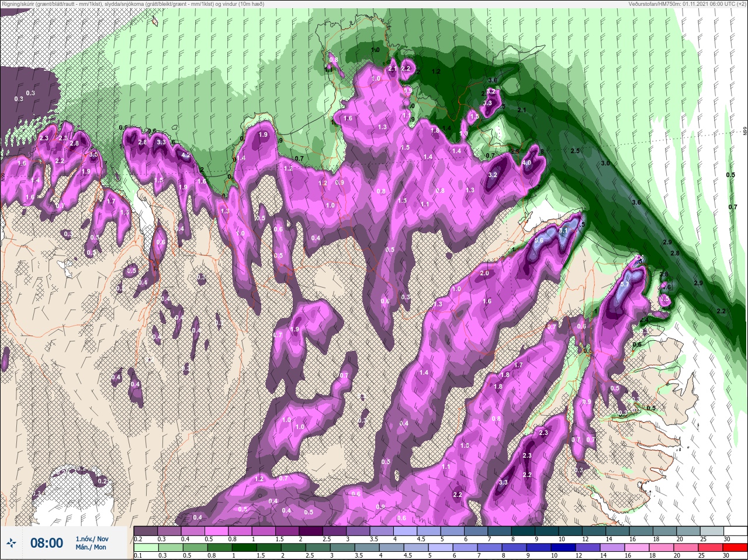Screen dimensions: 748x560
Task: Select the palest green 0.1 swatch in lower legend
Action: [146, 548]
